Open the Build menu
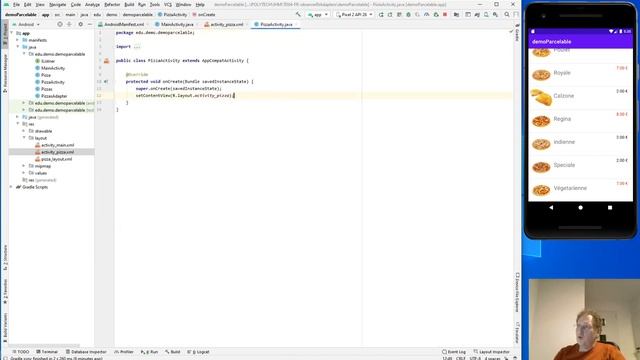Image resolution: width=640 pixels, height=360 pixels. pyautogui.click(x=129, y=4)
